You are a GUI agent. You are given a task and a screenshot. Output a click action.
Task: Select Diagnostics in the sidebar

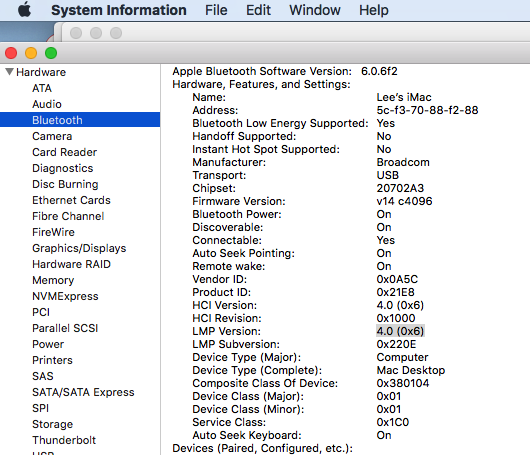(63, 168)
